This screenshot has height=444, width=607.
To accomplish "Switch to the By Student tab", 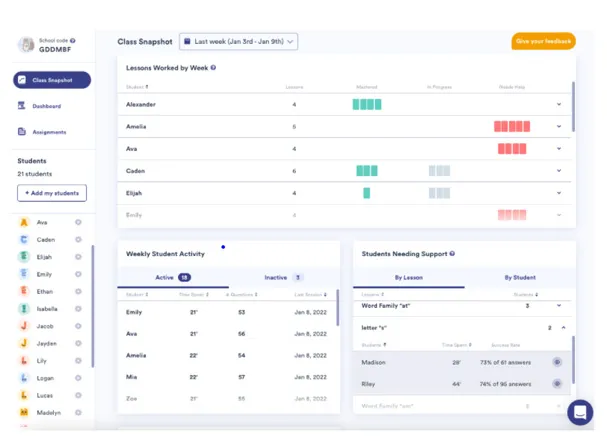I will pos(520,277).
